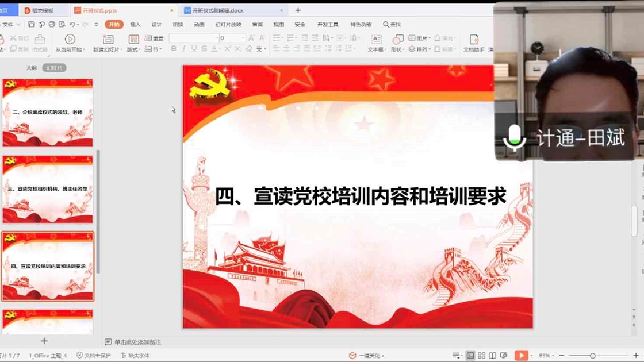The width and height of the screenshot is (644, 362).
Task: Switch to slide sorter view in status bar
Action: [x=482, y=356]
